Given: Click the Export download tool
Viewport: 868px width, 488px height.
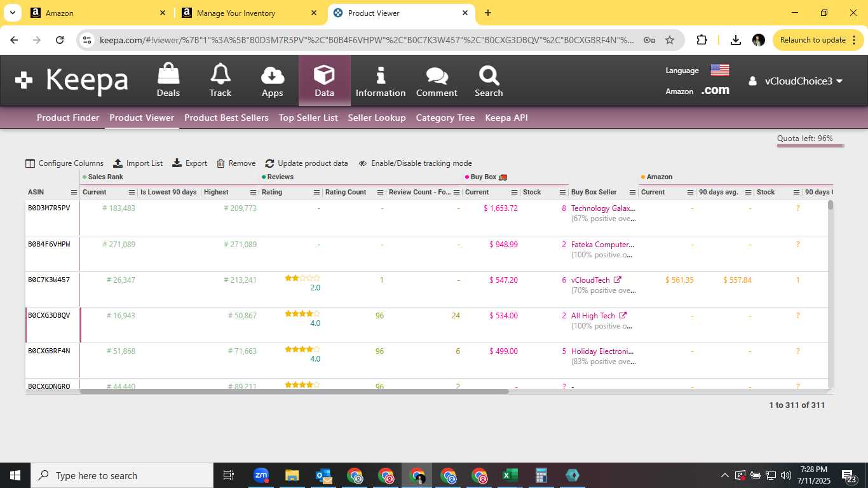Looking at the screenshot, I should pos(189,163).
